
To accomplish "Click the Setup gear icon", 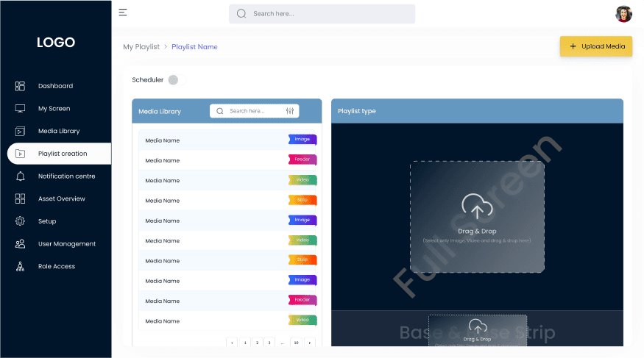I will (20, 221).
